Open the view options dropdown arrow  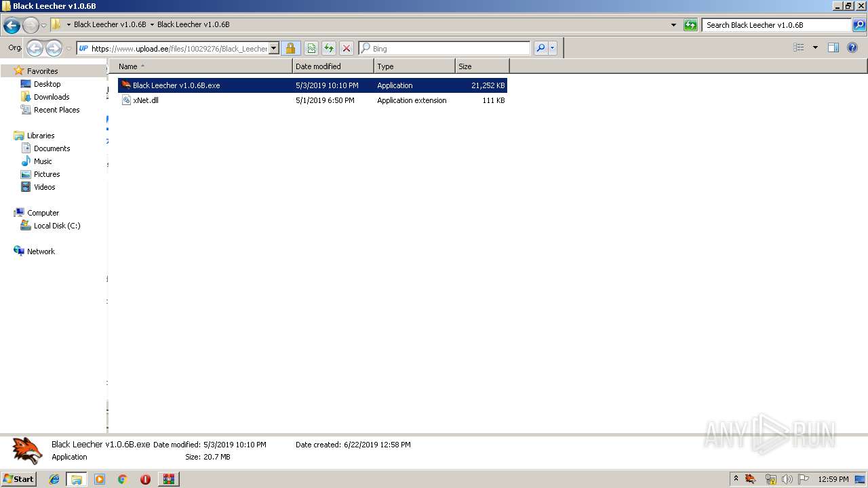point(815,47)
